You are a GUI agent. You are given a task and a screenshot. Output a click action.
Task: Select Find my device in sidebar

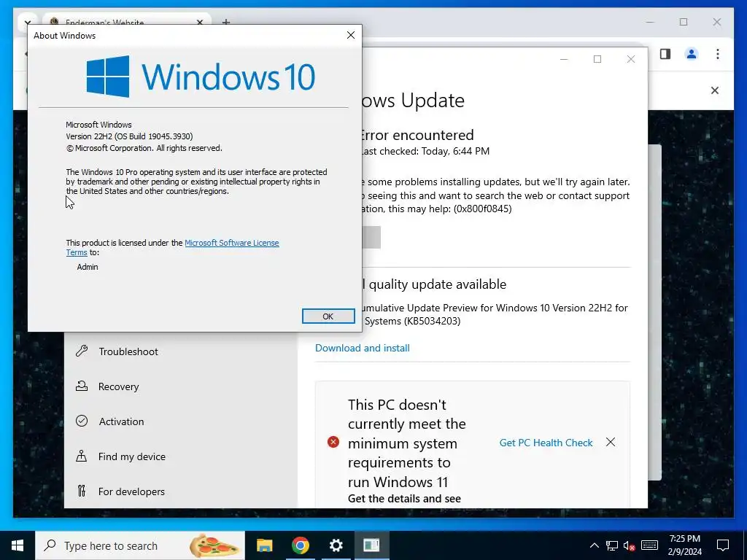(131, 456)
